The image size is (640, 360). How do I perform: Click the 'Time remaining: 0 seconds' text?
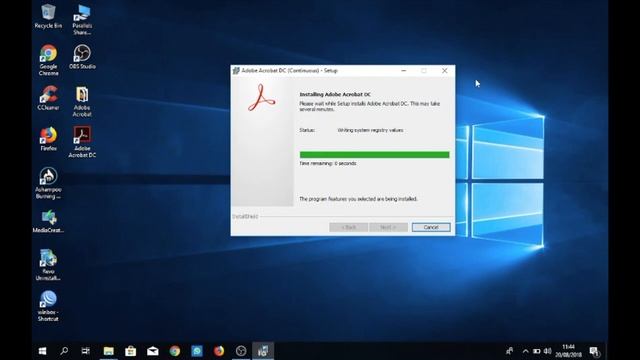click(328, 163)
